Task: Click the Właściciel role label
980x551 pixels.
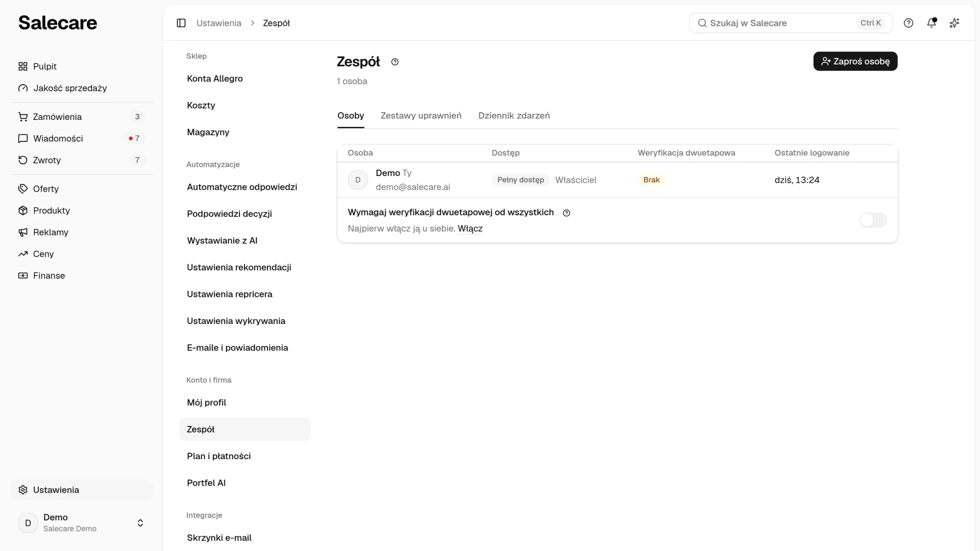Action: 576,180
